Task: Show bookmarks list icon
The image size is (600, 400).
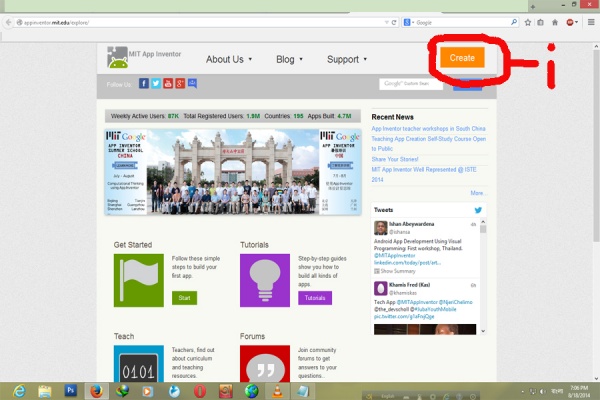Action: 541,23
